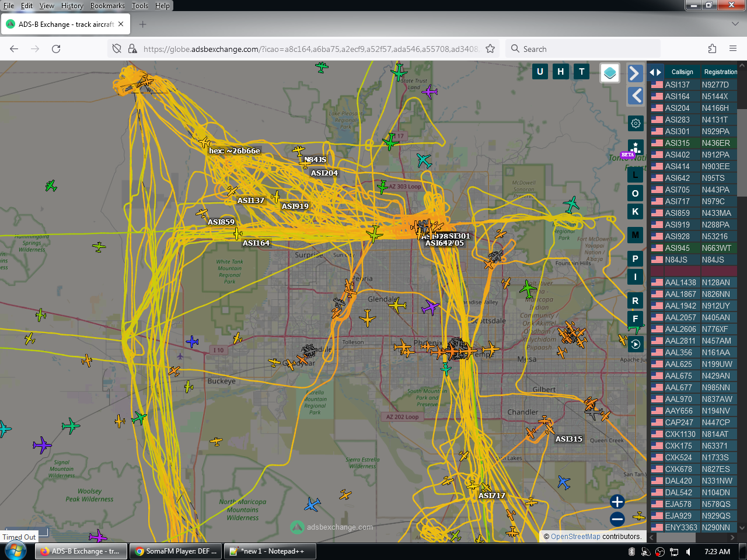Toggle the T map button
The image size is (747, 560).
[582, 72]
